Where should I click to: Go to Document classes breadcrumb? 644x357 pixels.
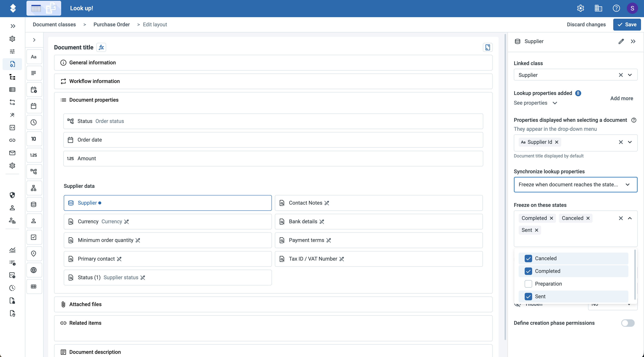coord(54,24)
